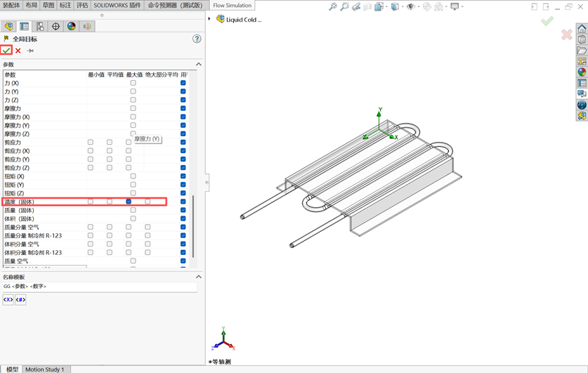Click the View Settings monitor icon
588x373 pixels.
tap(455, 6)
